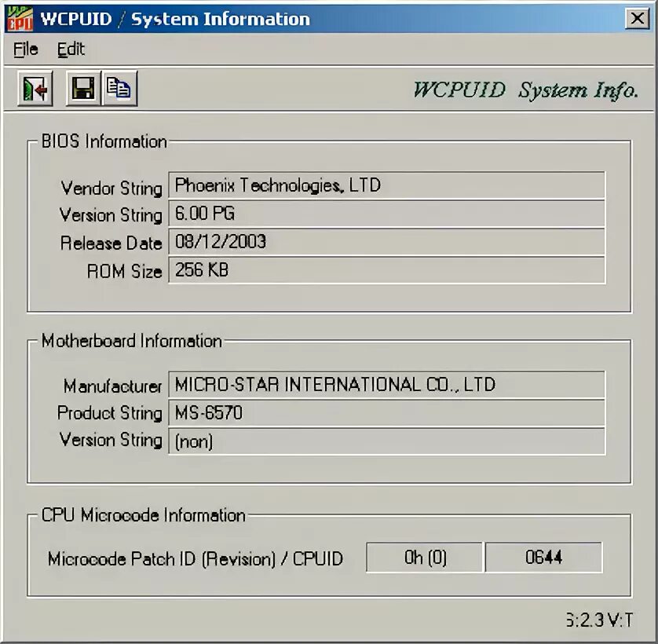The image size is (658, 644).
Task: Click the Vendor String label
Action: click(111, 188)
